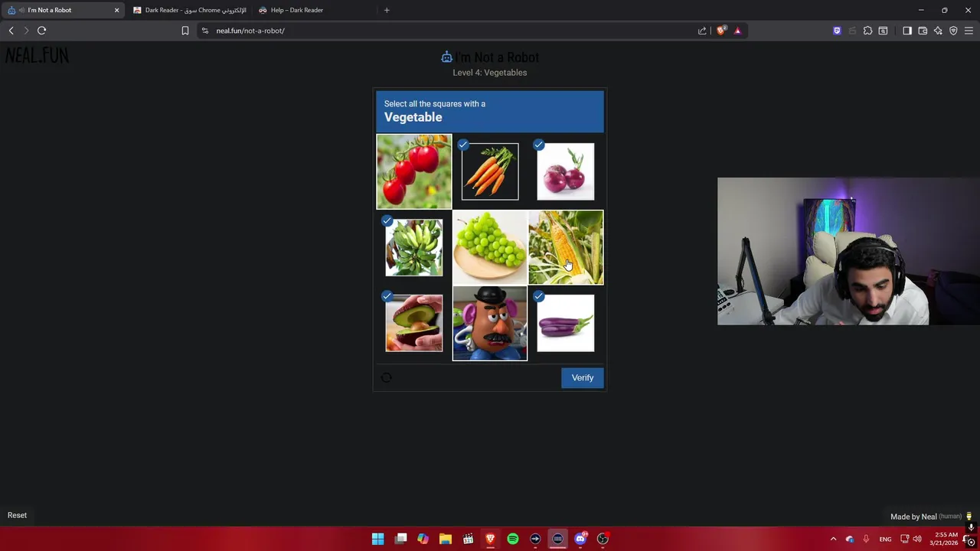Deselect the green bananas image square

point(414,247)
